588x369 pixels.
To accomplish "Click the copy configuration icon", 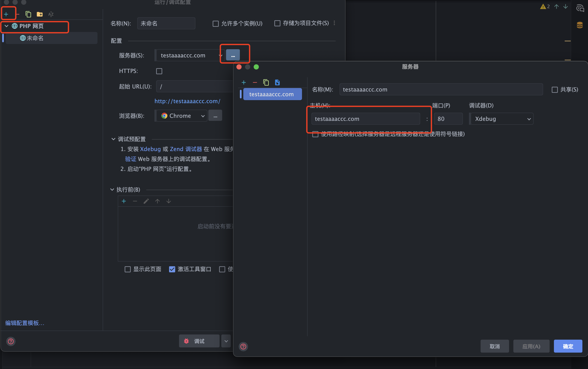I will (x=28, y=14).
